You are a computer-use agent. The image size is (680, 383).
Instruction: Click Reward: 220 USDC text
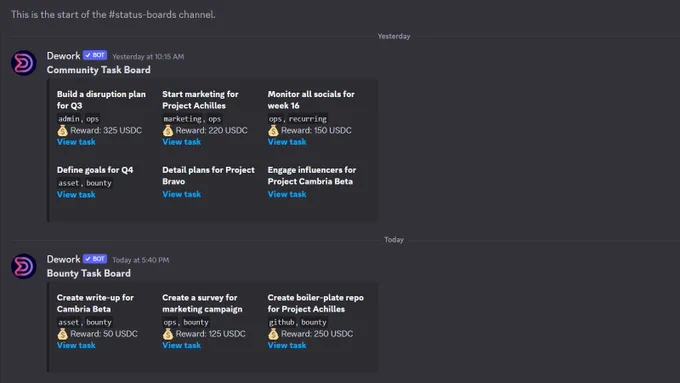[212, 130]
